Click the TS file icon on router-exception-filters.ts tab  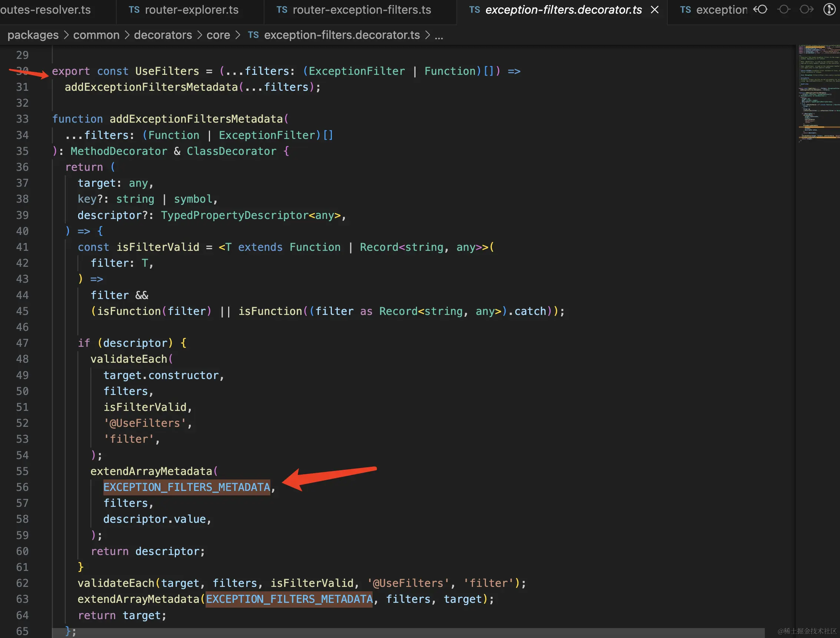282,10
